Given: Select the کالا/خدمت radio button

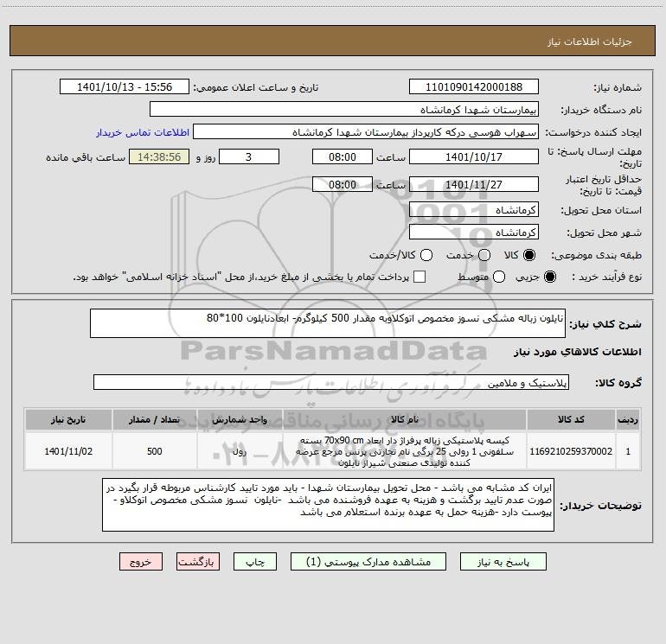Looking at the screenshot, I should [x=426, y=255].
